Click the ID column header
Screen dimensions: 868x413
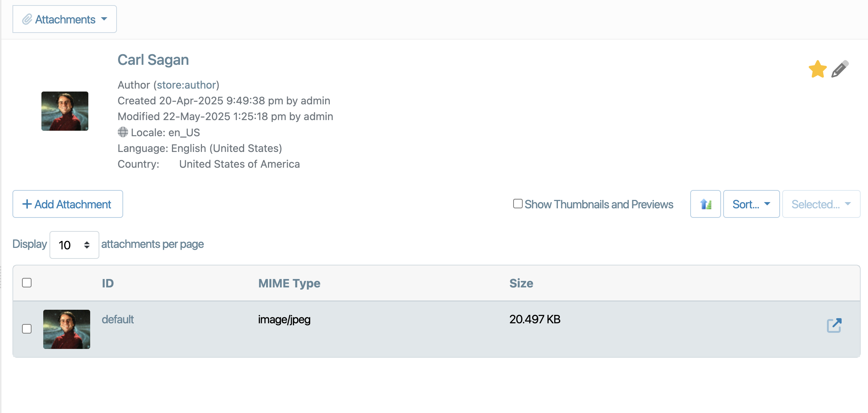coord(108,283)
